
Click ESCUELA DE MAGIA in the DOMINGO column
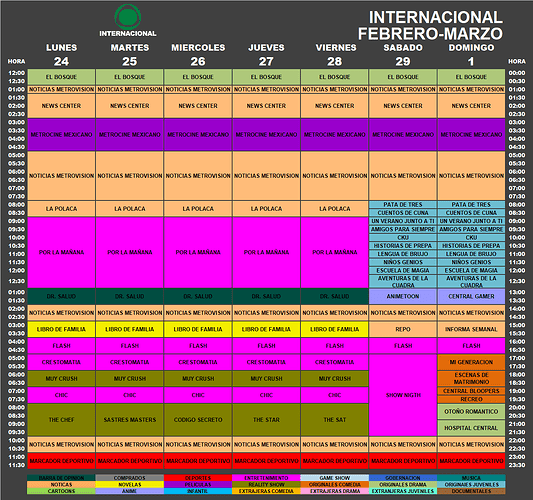471,270
